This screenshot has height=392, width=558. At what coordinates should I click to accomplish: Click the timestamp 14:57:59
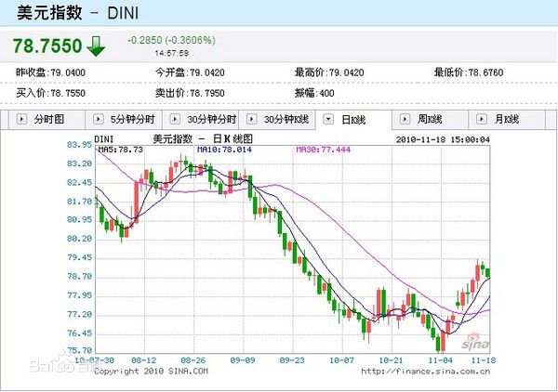point(171,53)
